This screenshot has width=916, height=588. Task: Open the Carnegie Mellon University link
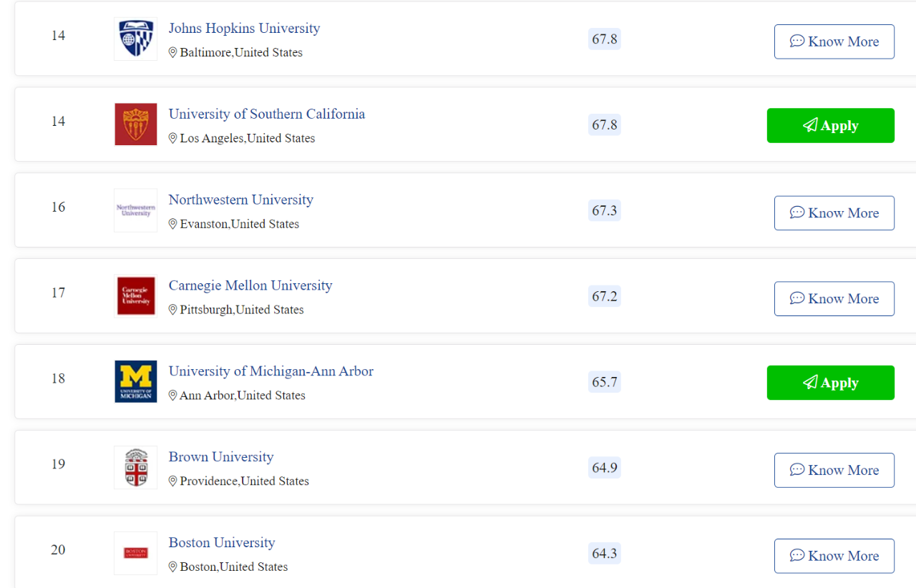(x=250, y=285)
